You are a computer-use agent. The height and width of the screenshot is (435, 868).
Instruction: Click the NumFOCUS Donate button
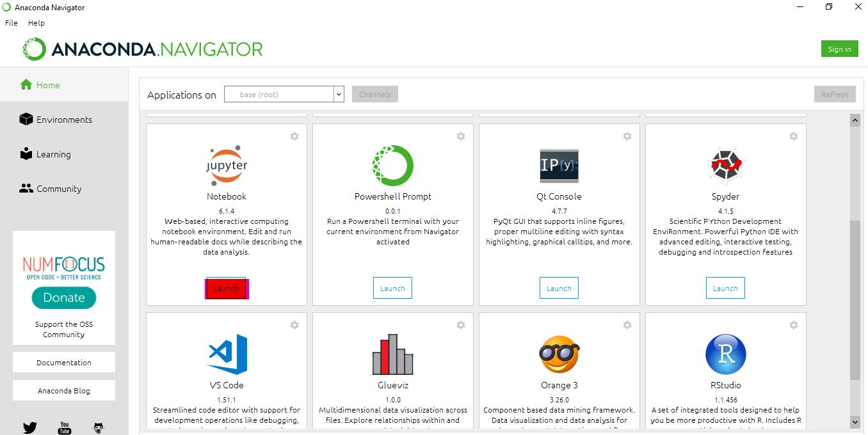(x=64, y=297)
